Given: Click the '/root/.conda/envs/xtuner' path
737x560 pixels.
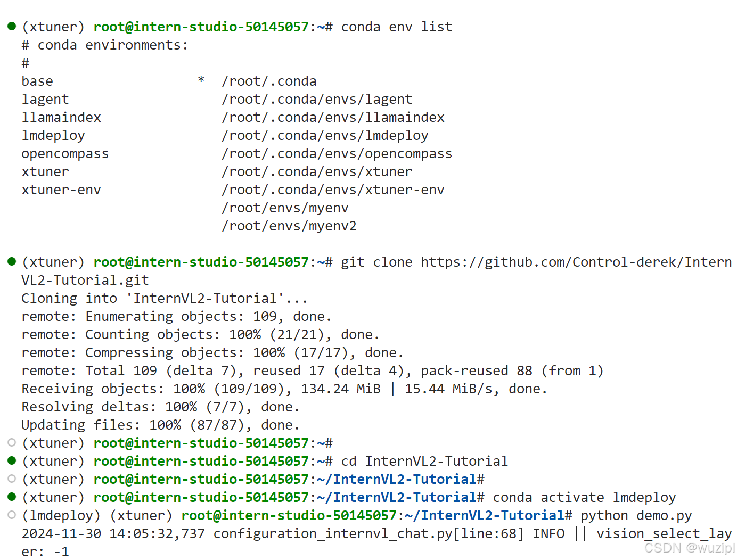Looking at the screenshot, I should (317, 171).
